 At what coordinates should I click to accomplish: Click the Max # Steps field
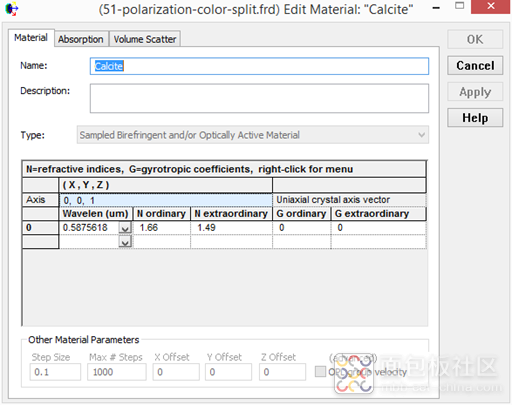pyautogui.click(x=117, y=372)
